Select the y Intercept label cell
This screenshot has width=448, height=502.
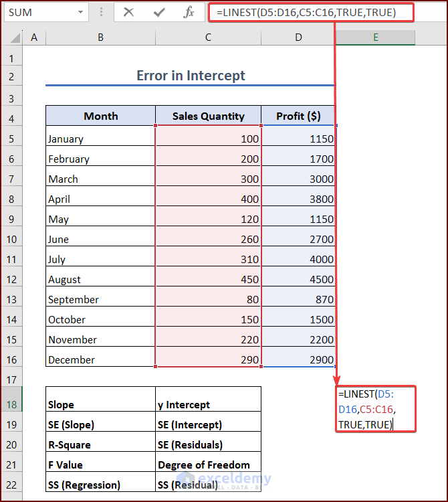pos(208,404)
